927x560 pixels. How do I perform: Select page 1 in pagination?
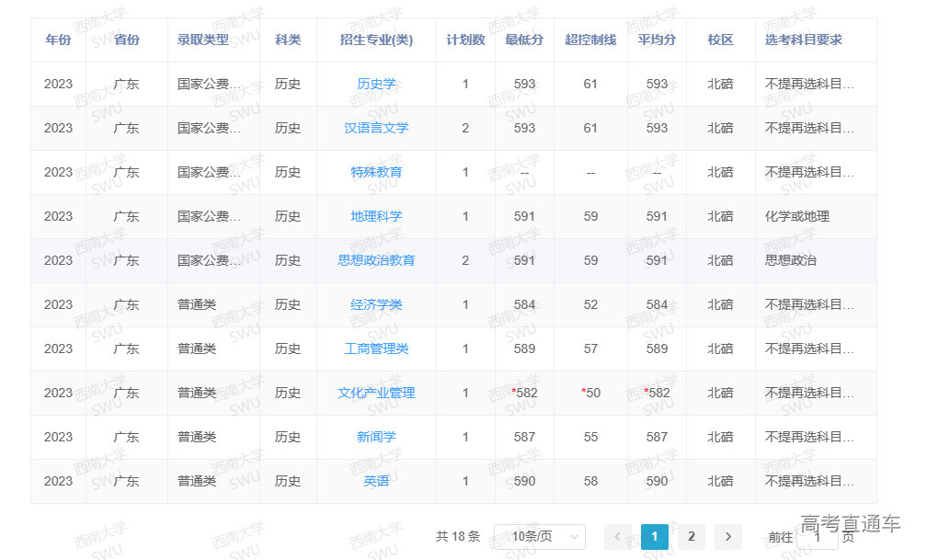click(x=654, y=537)
